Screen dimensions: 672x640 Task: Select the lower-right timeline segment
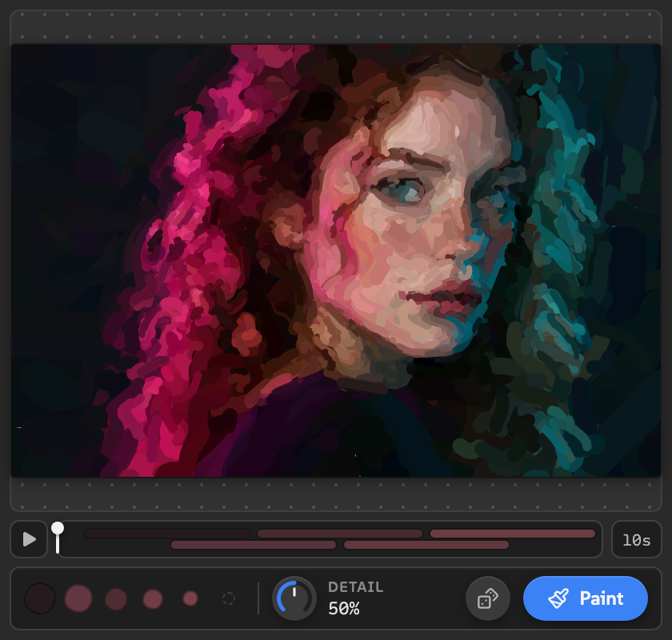[426, 545]
